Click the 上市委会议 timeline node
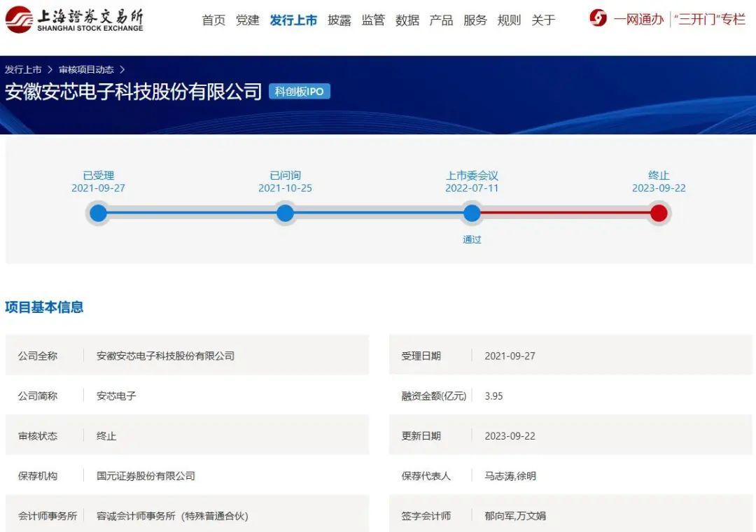Image resolution: width=756 pixels, height=532 pixels. click(472, 213)
